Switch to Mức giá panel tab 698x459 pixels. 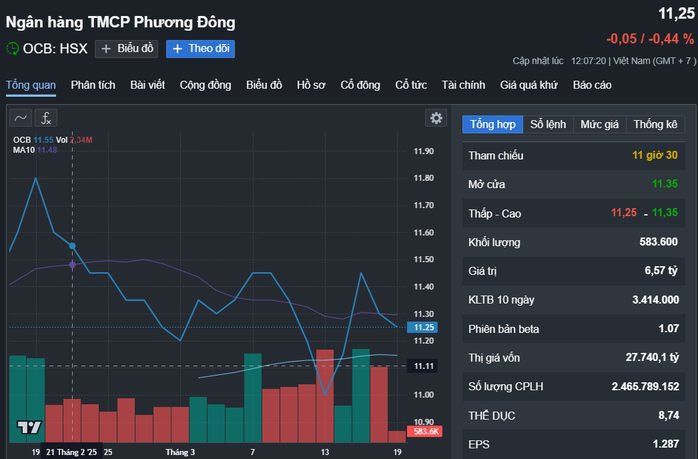tap(600, 124)
